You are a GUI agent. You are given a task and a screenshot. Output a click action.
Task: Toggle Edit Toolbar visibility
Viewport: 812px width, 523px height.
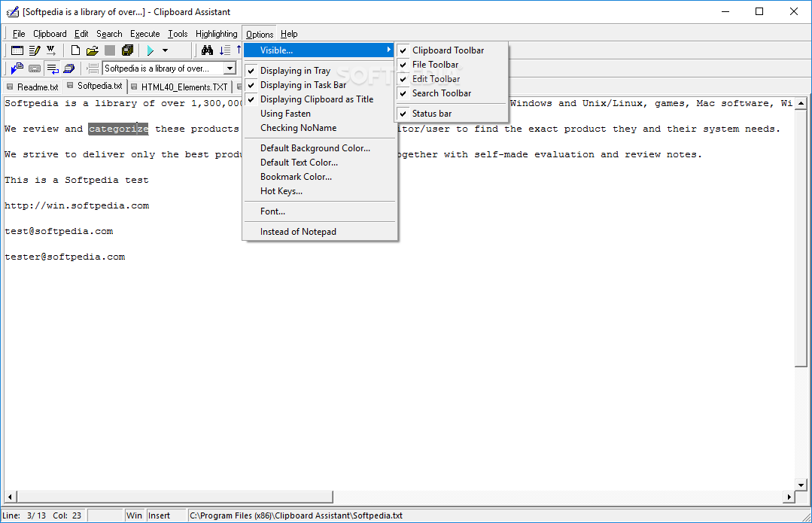click(451, 79)
